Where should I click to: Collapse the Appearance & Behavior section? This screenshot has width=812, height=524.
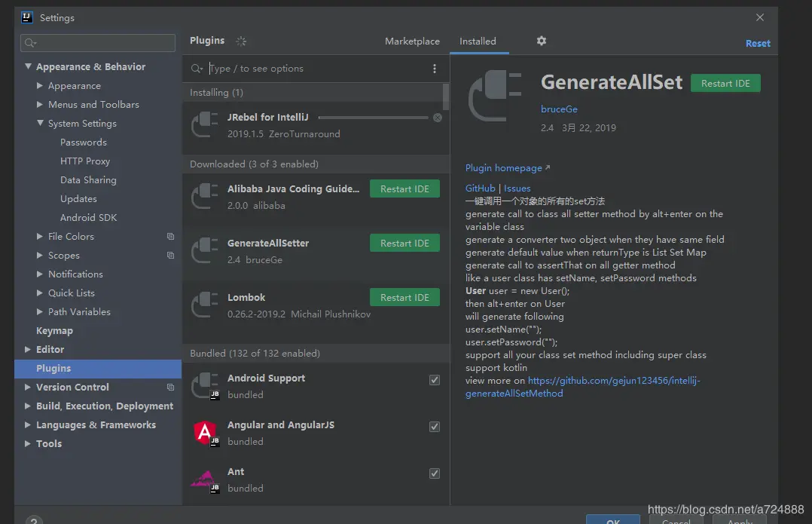tap(28, 66)
